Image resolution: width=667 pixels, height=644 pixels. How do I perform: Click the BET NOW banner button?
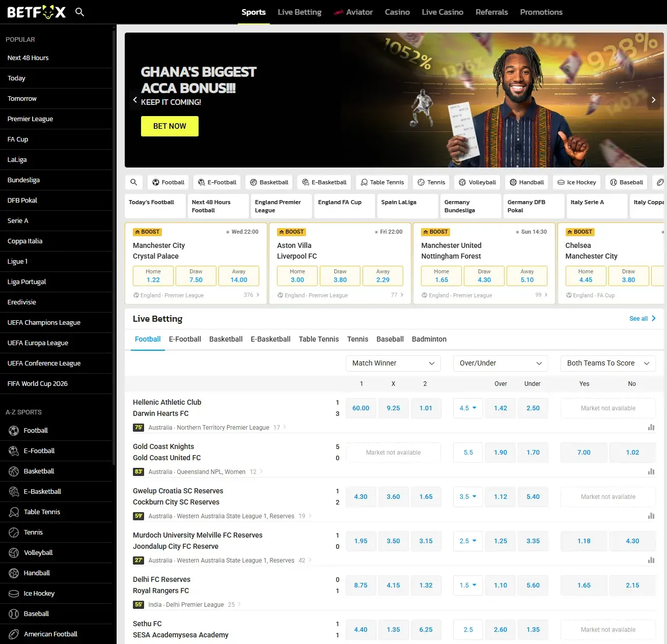click(170, 126)
